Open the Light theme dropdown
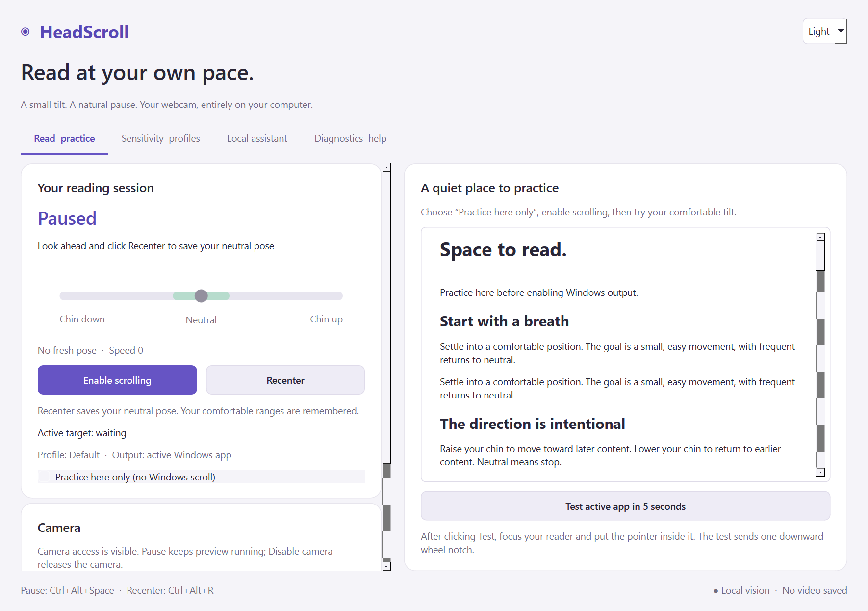 point(825,31)
